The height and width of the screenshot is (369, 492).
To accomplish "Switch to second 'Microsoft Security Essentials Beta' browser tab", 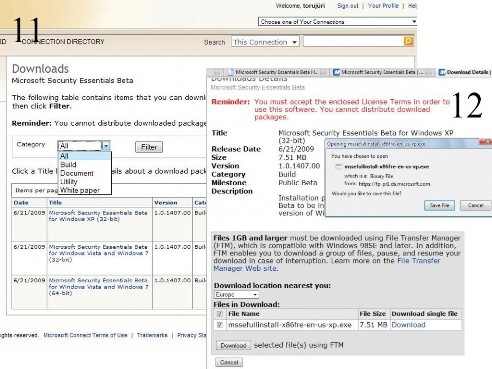I will [383, 72].
